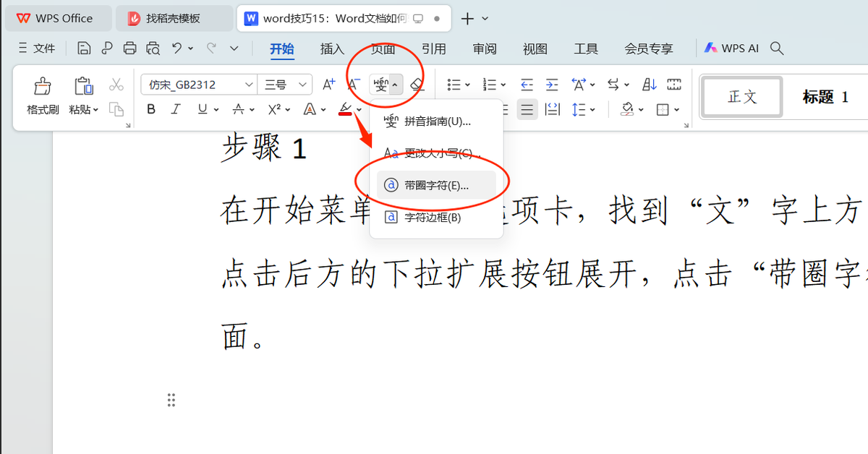Open the 文件 menu
This screenshot has width=868, height=454.
(x=37, y=48)
